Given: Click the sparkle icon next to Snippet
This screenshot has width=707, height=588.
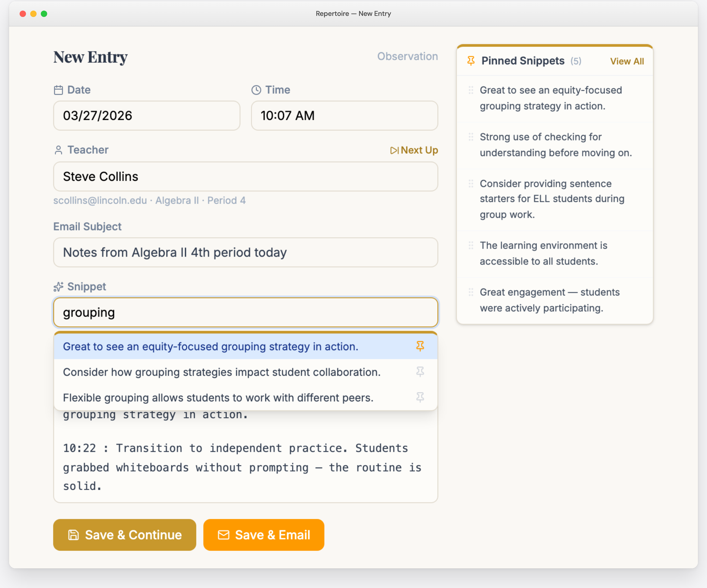Looking at the screenshot, I should tap(58, 287).
